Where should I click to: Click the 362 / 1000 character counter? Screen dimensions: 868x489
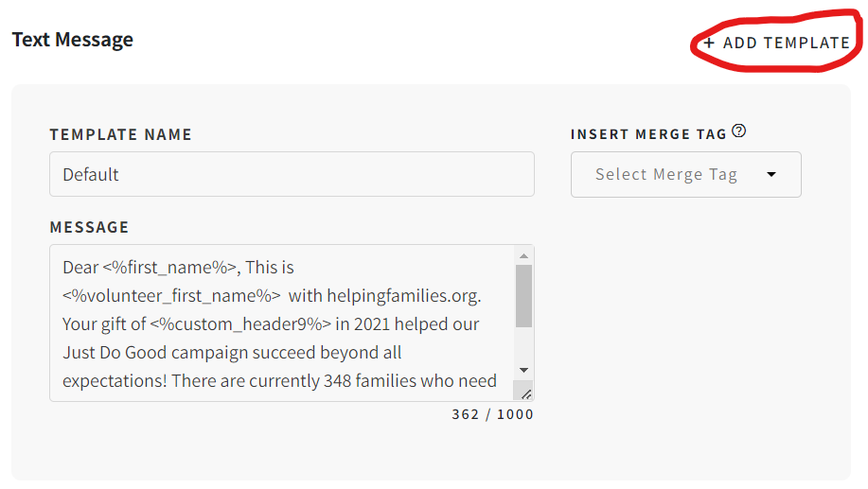[492, 414]
